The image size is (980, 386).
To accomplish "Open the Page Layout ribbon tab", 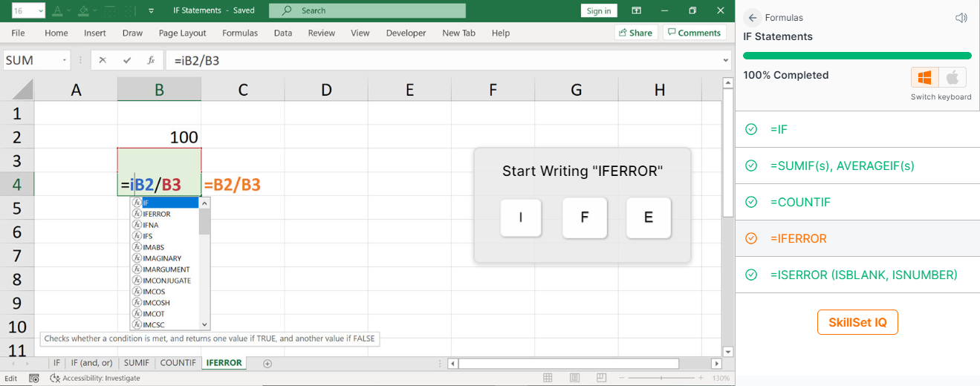I will (x=183, y=33).
